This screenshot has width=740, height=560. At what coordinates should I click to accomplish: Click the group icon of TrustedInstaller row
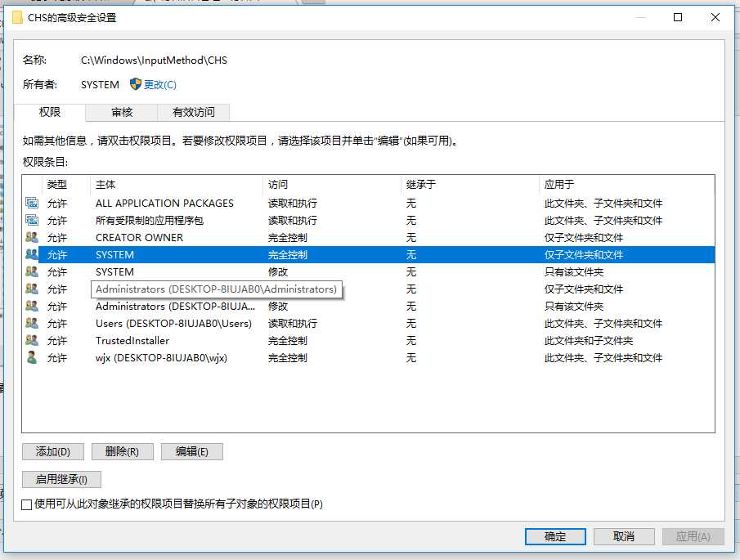(32, 341)
